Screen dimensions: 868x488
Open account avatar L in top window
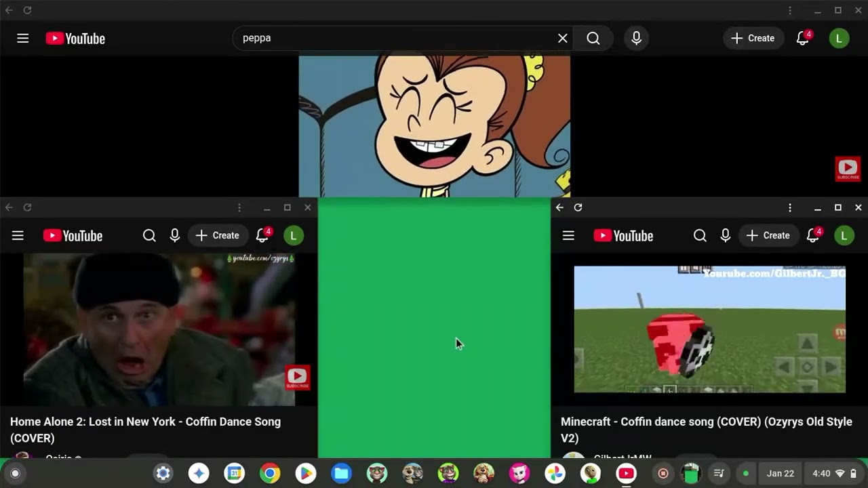pos(839,39)
